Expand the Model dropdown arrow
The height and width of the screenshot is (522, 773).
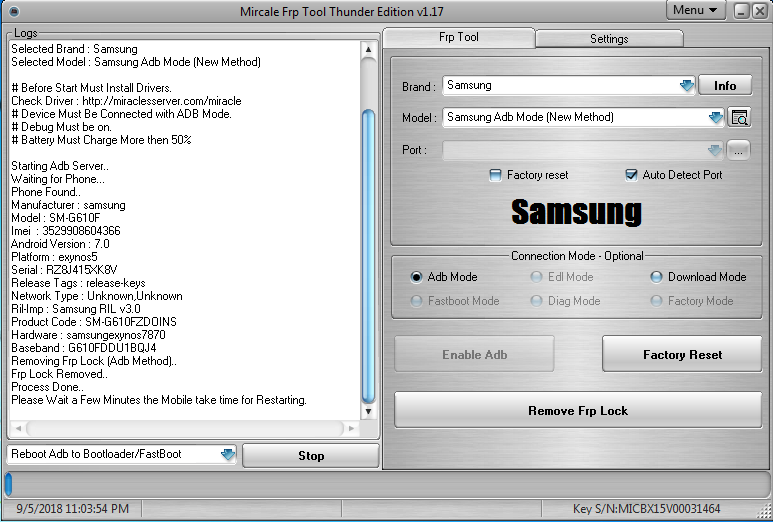(715, 117)
